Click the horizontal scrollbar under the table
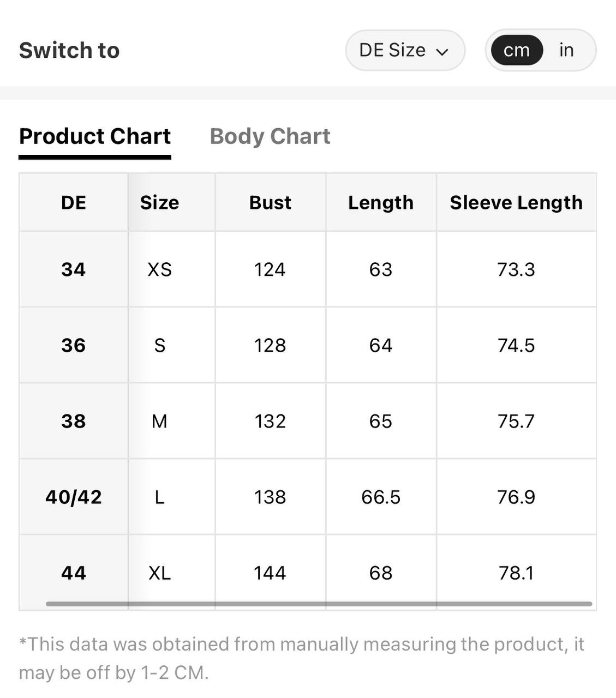 pos(319,604)
